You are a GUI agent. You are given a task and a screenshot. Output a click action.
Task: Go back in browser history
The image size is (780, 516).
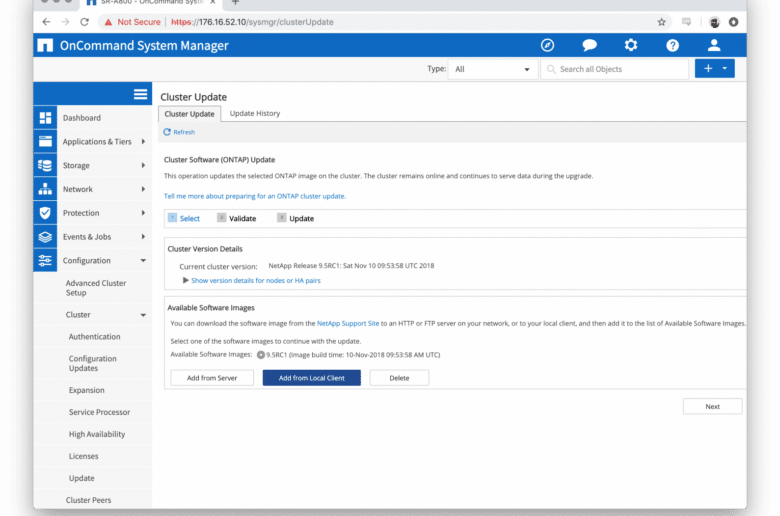coord(46,22)
